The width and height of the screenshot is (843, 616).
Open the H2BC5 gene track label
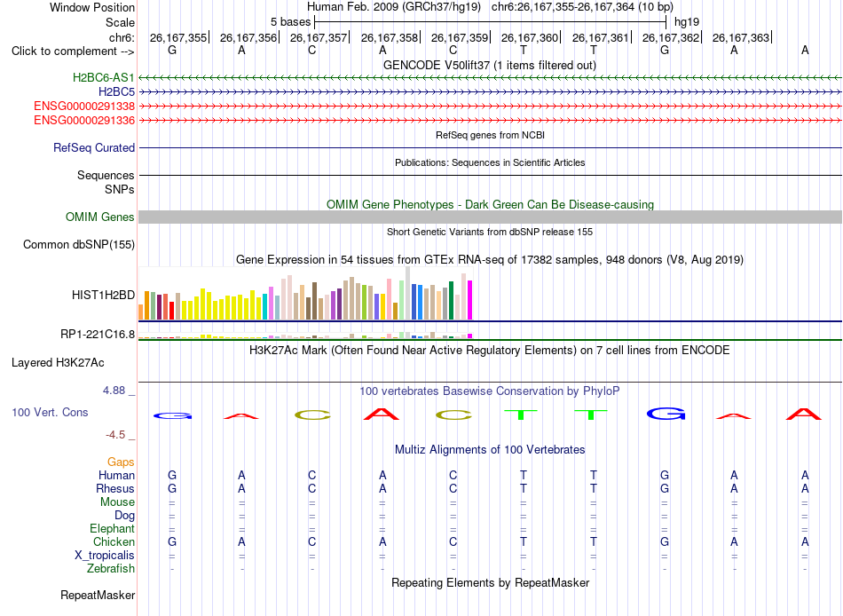pyautogui.click(x=116, y=92)
